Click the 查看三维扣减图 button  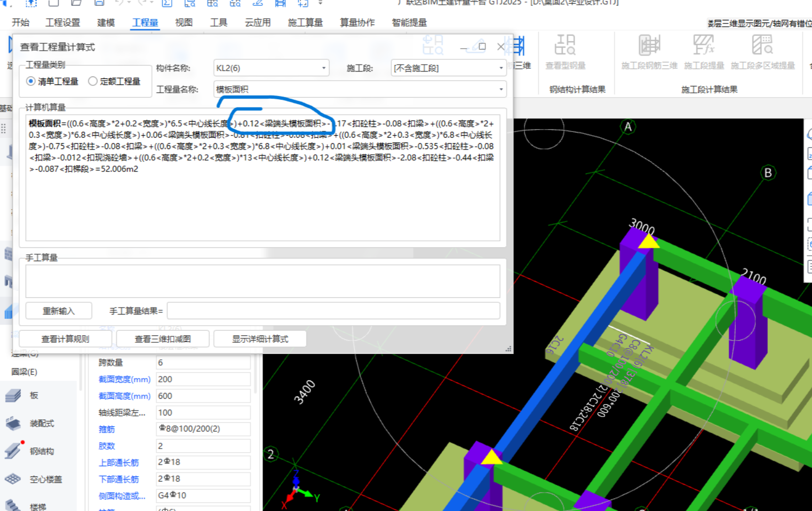[x=163, y=339]
